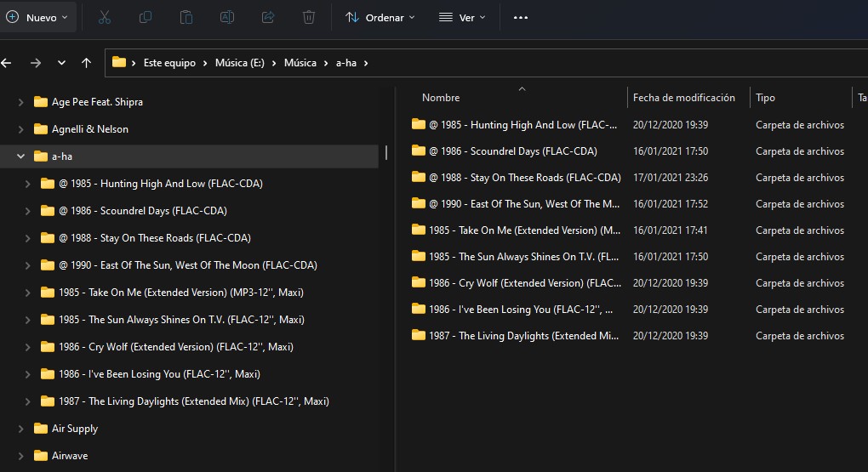The image size is (868, 472).
Task: Open the Nuevo dropdown button
Action: (37, 17)
